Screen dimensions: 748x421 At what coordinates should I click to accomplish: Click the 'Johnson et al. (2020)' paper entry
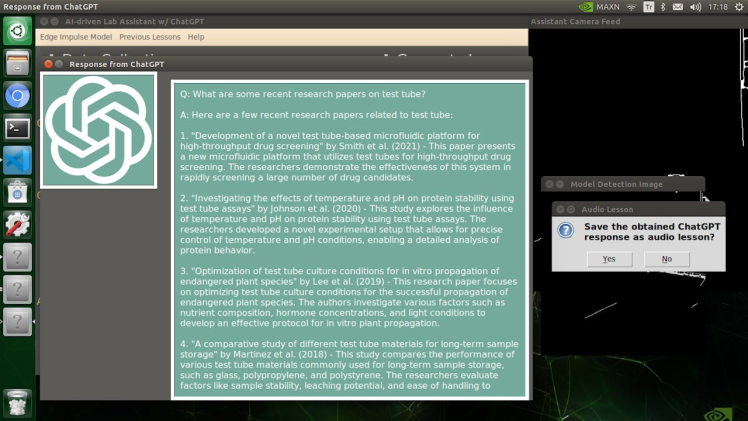pos(347,224)
